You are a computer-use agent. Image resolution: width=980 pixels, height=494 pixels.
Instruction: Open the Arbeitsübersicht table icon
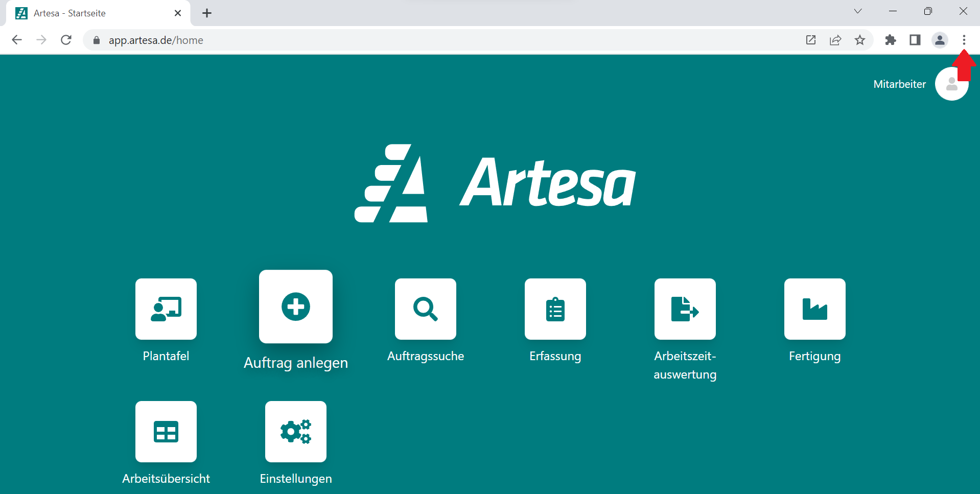166,432
